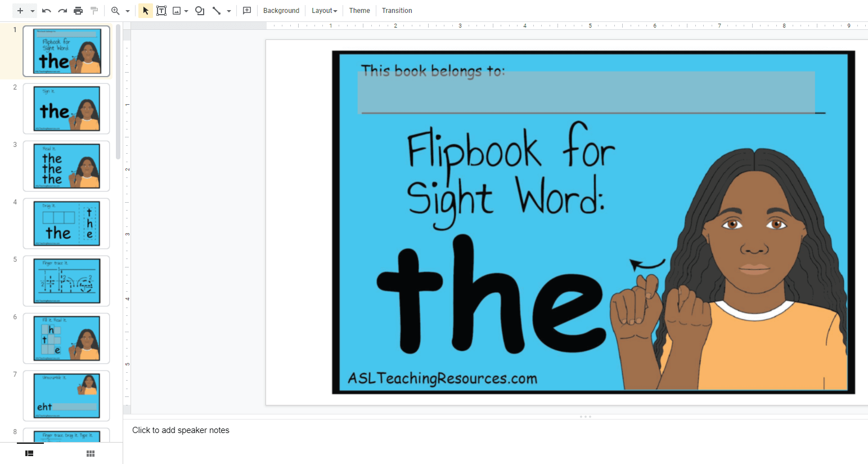Open the Theme panel
The image size is (868, 464).
(x=359, y=11)
